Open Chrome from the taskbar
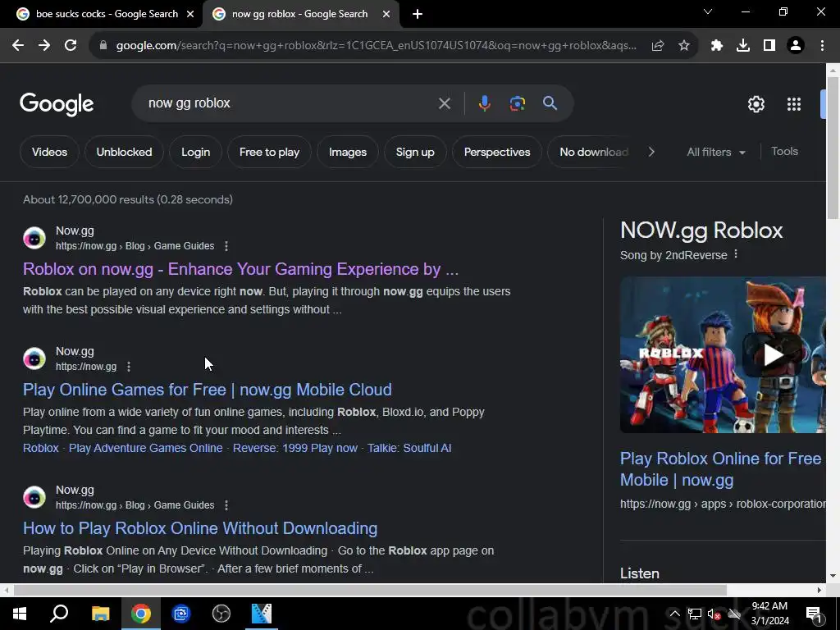 (x=140, y=614)
